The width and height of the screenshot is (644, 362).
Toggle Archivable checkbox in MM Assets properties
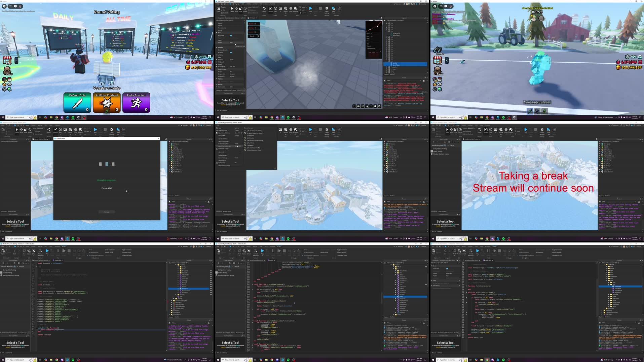(x=231, y=35)
